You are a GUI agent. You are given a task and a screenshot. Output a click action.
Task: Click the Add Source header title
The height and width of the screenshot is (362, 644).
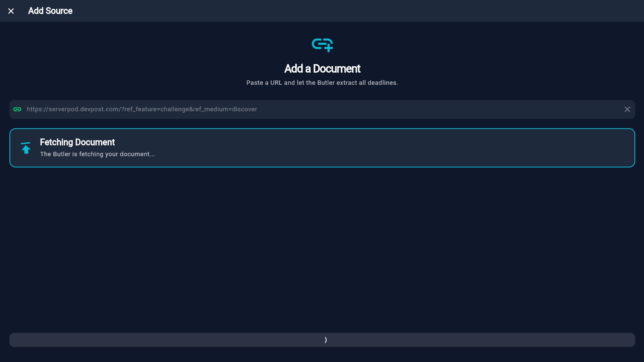[50, 11]
